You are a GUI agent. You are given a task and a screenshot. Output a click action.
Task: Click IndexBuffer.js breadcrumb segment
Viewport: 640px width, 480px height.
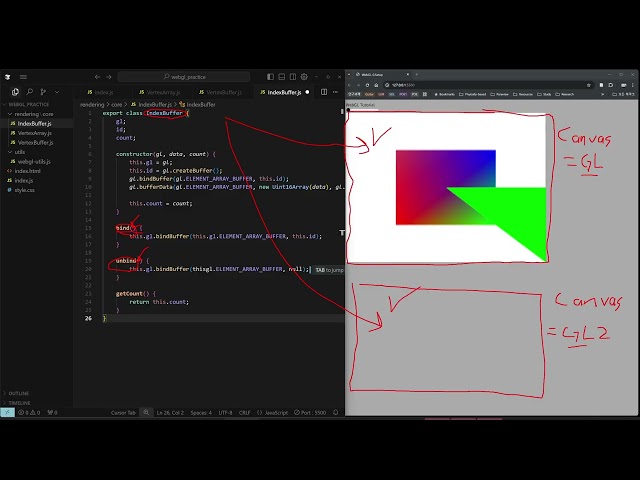pyautogui.click(x=151, y=104)
